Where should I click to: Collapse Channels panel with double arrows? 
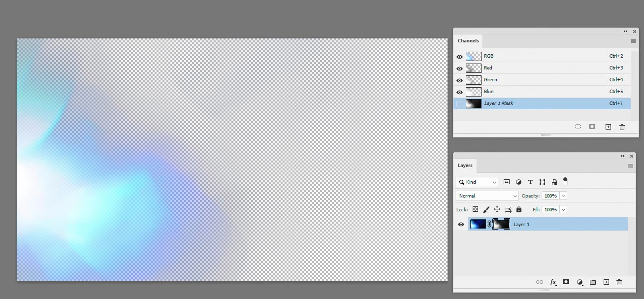coord(626,32)
